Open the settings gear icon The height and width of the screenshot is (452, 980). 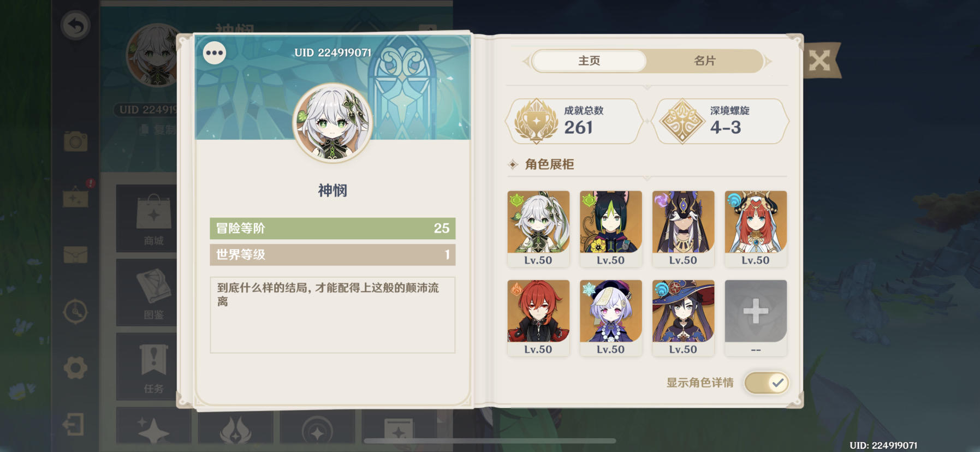click(75, 368)
